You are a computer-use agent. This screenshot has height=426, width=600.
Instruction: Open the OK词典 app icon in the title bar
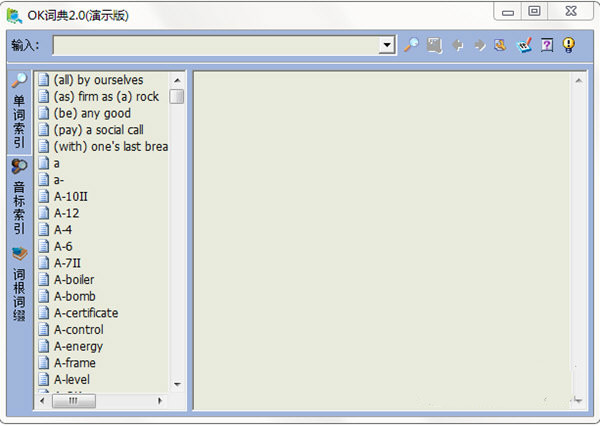15,16
